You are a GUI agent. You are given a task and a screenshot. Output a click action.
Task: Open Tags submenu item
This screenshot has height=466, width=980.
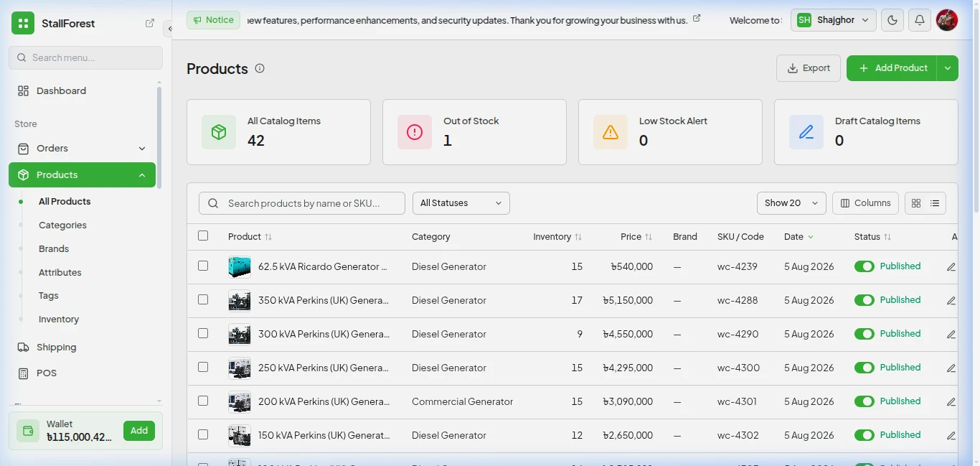pyautogui.click(x=49, y=296)
